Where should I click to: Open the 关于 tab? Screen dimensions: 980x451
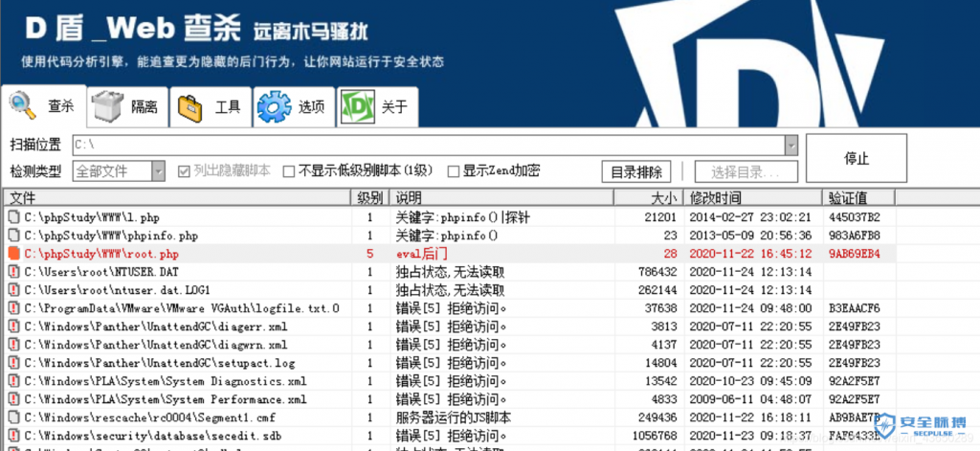pyautogui.click(x=377, y=107)
